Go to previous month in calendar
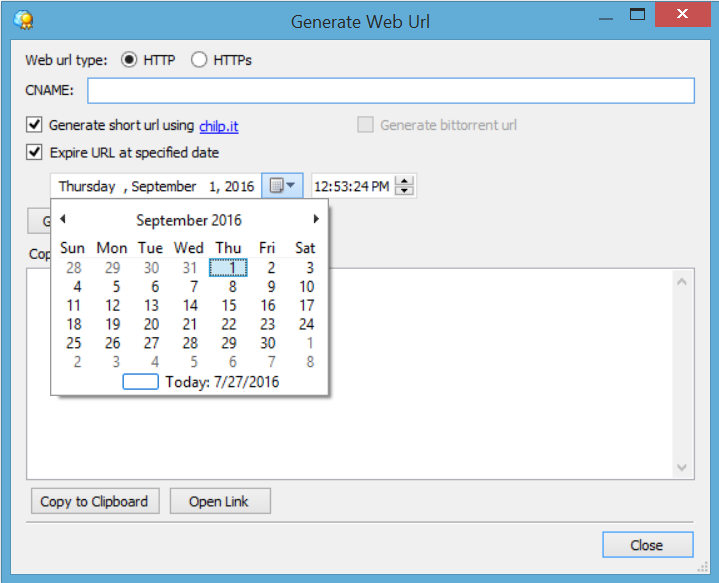 [62, 219]
